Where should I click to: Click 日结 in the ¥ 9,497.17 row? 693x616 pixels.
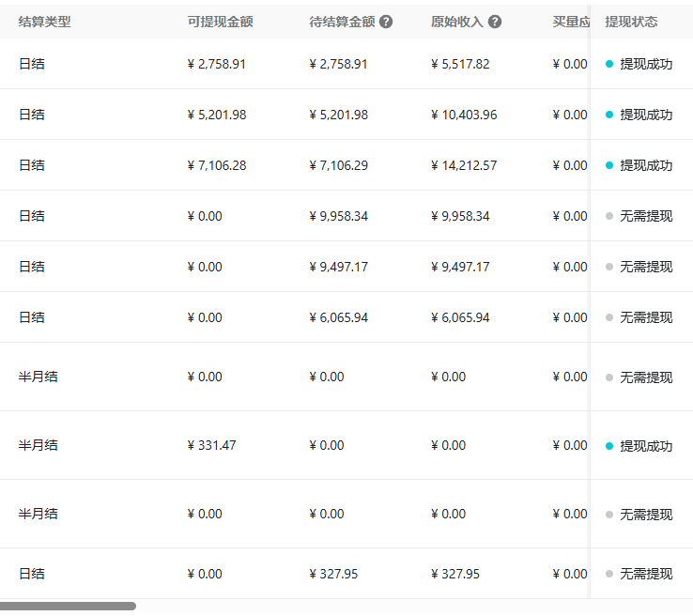coord(32,268)
